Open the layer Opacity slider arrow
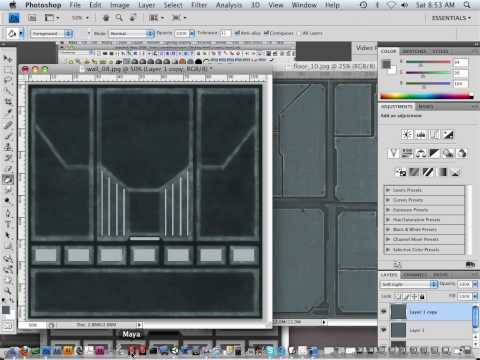The height and width of the screenshot is (360, 480). pos(475,284)
